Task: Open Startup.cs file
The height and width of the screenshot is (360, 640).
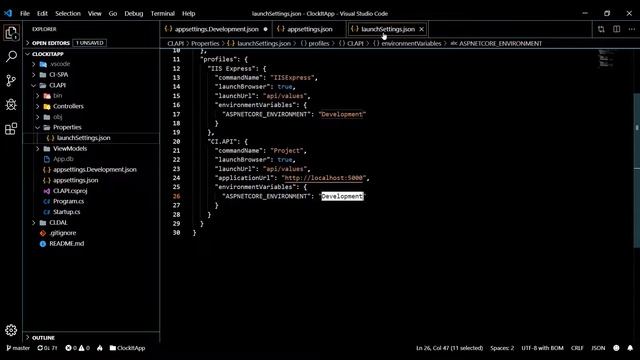Action: (66, 212)
